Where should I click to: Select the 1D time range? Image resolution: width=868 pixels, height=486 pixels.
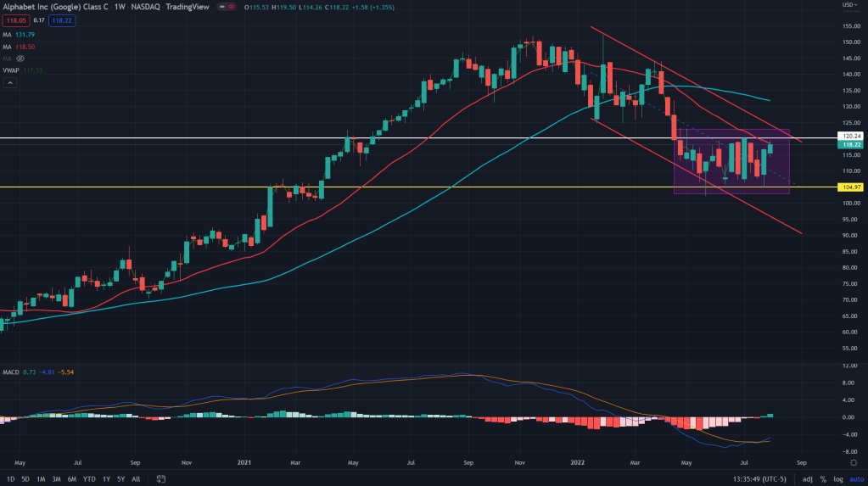pyautogui.click(x=9, y=478)
